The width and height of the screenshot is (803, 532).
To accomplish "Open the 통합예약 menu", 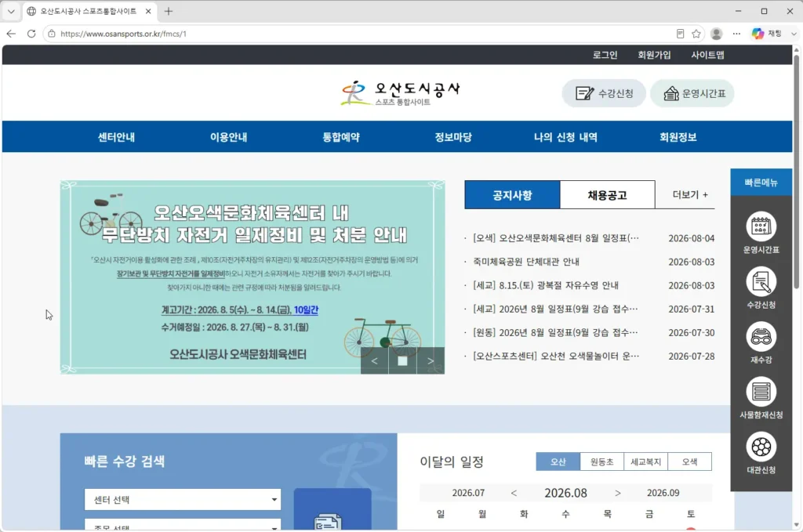I will coord(341,137).
